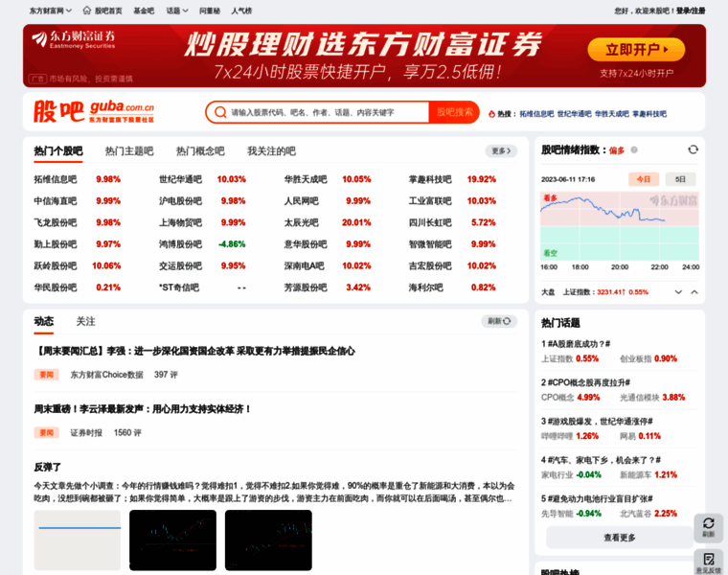Switch sentiment chart to 今日
This screenshot has width=728, height=575.
pos(643,179)
